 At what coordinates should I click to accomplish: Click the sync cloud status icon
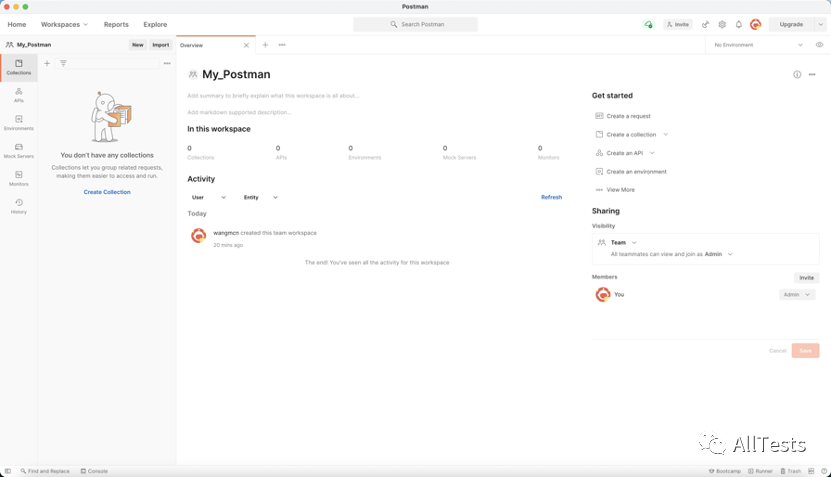click(648, 24)
